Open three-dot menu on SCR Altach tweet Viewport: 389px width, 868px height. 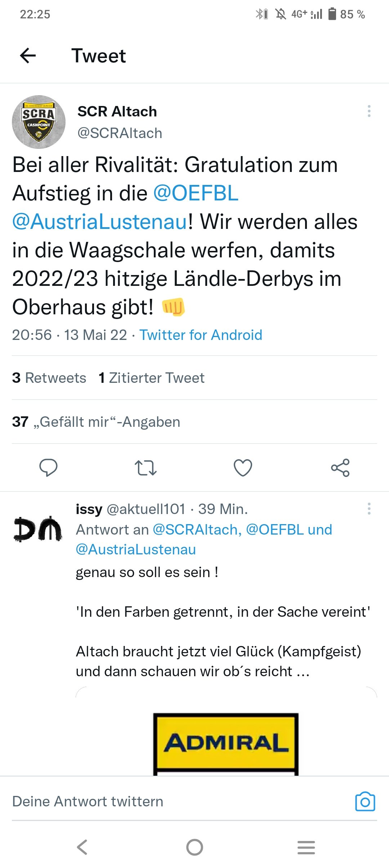[x=369, y=111]
